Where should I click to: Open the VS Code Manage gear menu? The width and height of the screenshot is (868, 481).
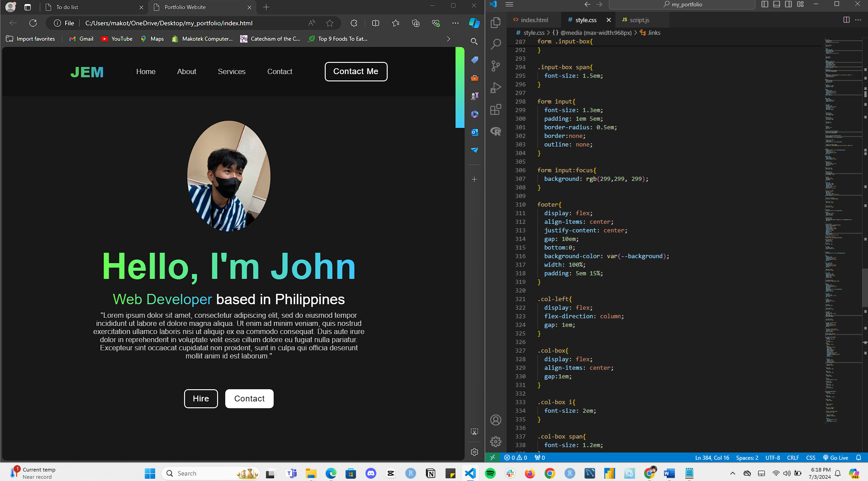point(496,441)
